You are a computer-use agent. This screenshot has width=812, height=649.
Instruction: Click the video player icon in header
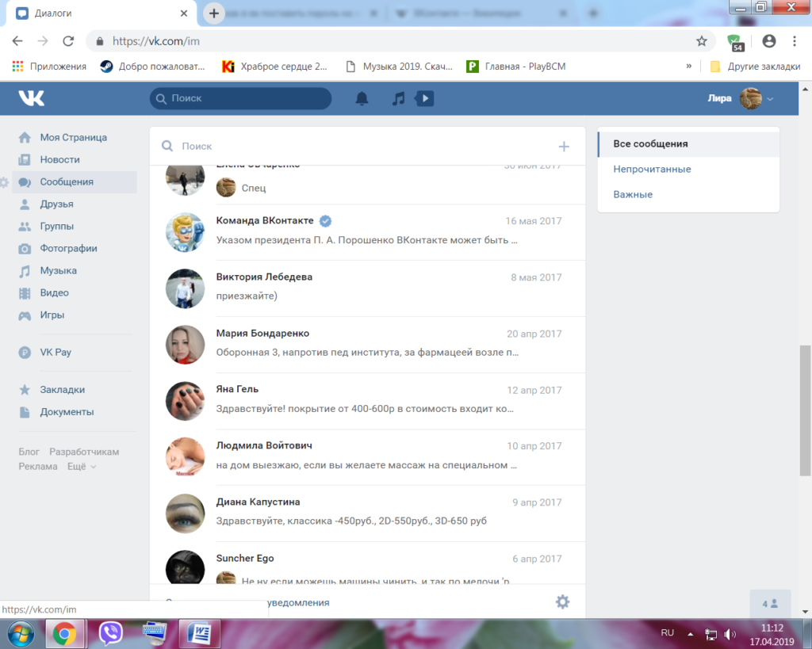click(x=424, y=98)
